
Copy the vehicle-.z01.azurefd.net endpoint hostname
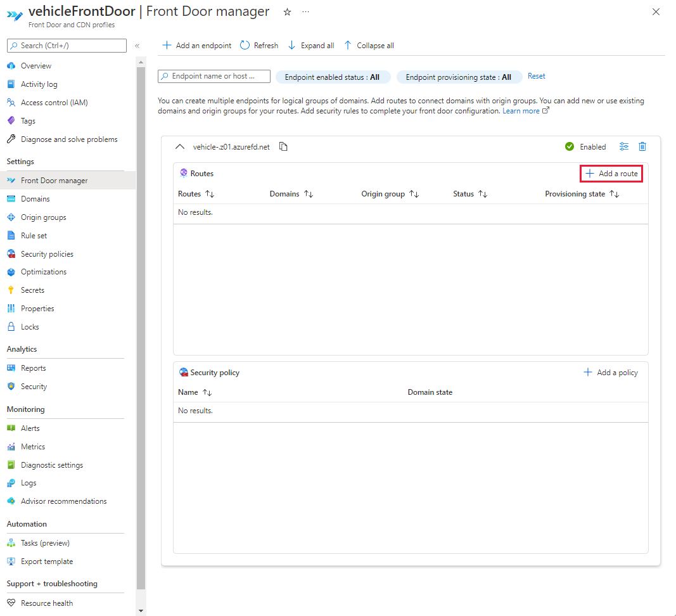coord(283,146)
